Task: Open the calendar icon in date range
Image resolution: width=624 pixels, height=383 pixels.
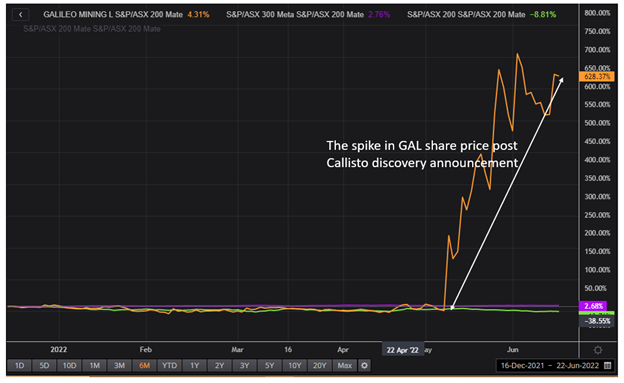Action: point(607,365)
